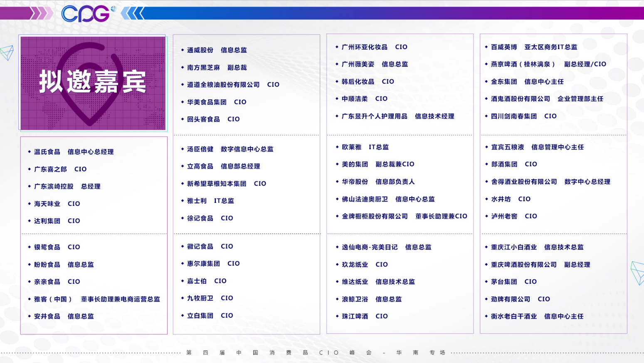
Task: Click the 拟邀嘉宾 title banner image
Action: click(93, 83)
